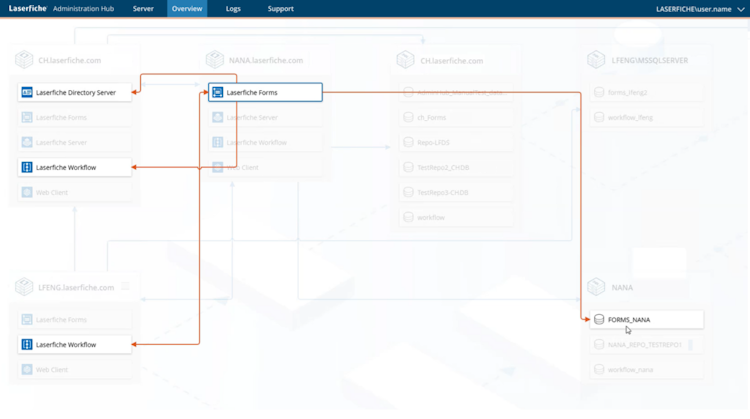The width and height of the screenshot is (750, 419).
Task: Select the TestRepo3-CHDB database icon
Action: (x=408, y=192)
